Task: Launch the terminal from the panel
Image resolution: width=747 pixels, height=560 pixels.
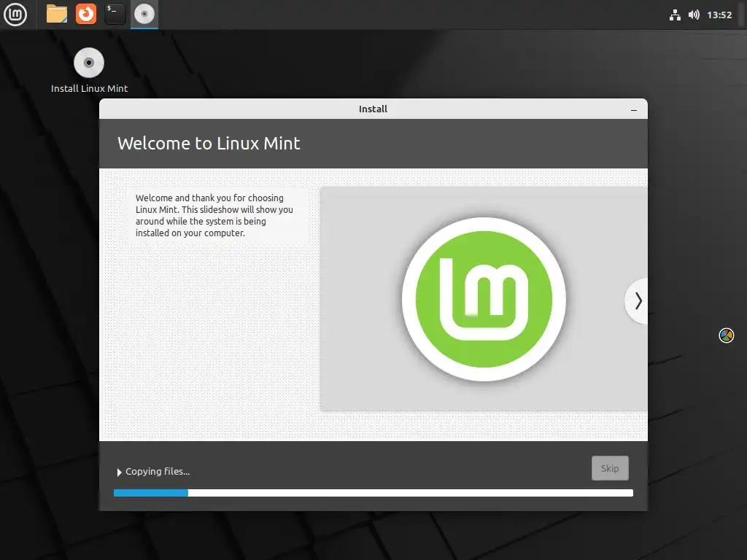Action: click(x=115, y=15)
